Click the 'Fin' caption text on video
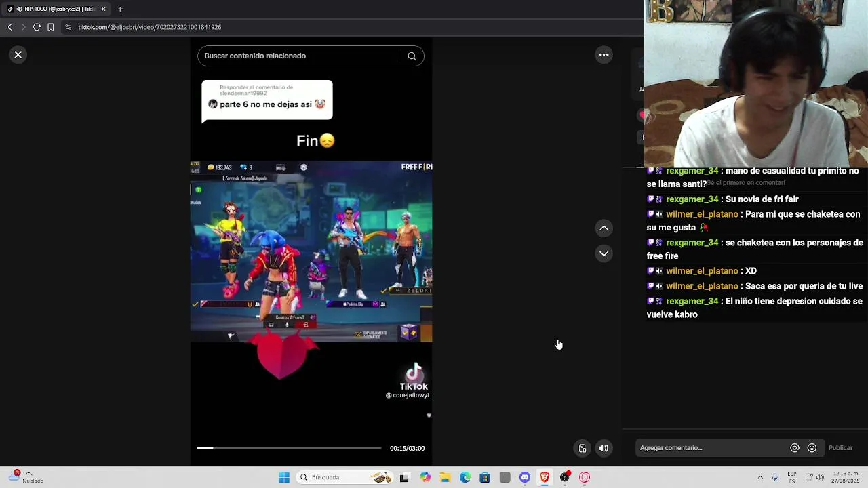Image resolution: width=868 pixels, height=488 pixels. 315,141
